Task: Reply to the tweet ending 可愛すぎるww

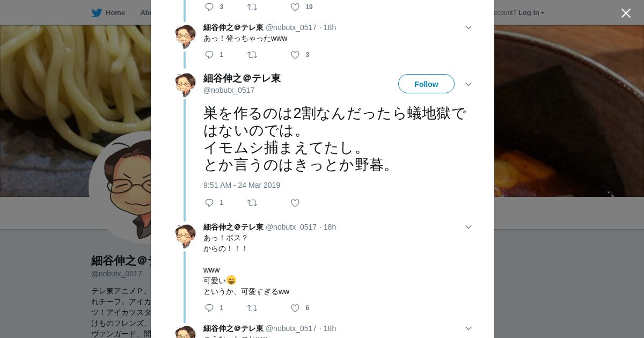Action: click(209, 308)
